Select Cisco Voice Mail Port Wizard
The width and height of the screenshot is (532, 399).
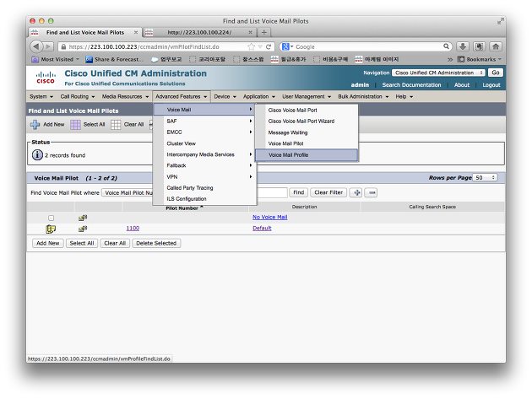click(307, 121)
